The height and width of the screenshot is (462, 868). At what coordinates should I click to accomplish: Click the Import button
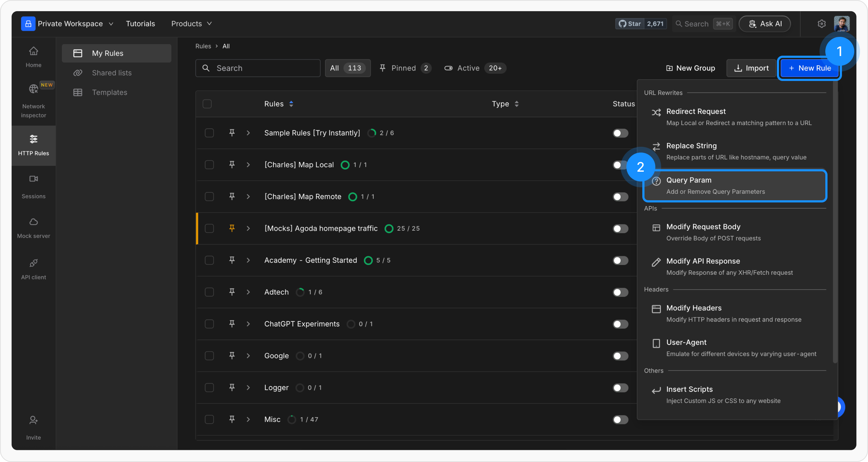coord(751,68)
